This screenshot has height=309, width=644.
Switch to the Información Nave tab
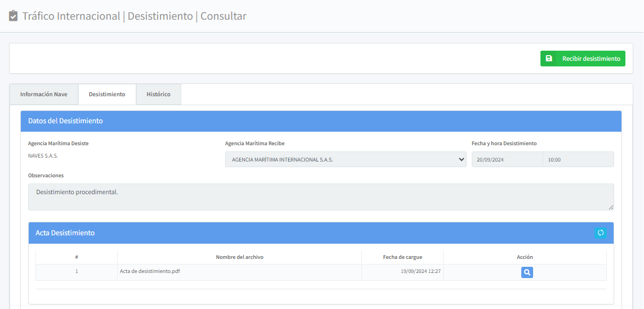44,95
